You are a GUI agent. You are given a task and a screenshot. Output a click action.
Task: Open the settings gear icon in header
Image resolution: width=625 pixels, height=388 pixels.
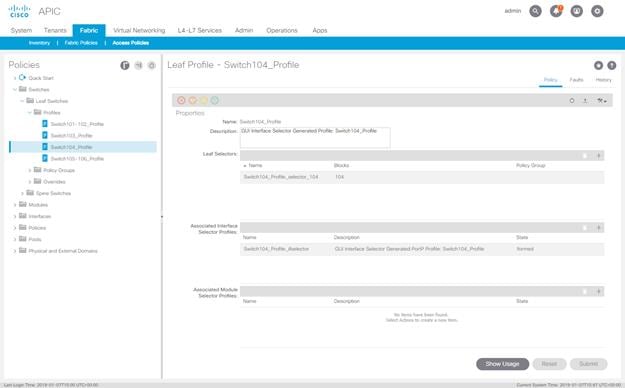point(597,11)
